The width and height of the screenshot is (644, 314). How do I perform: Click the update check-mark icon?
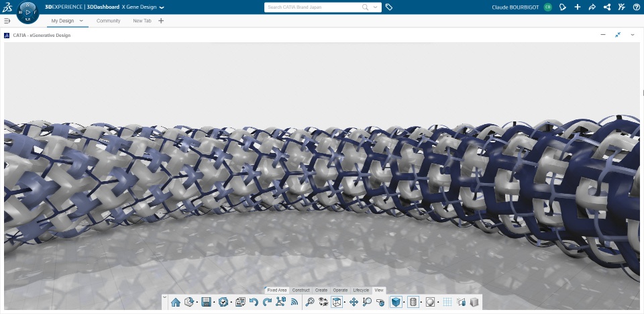tap(223, 302)
